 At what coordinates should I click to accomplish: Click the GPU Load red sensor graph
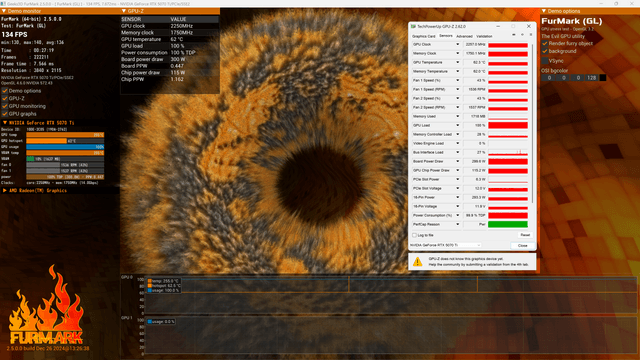[508, 125]
